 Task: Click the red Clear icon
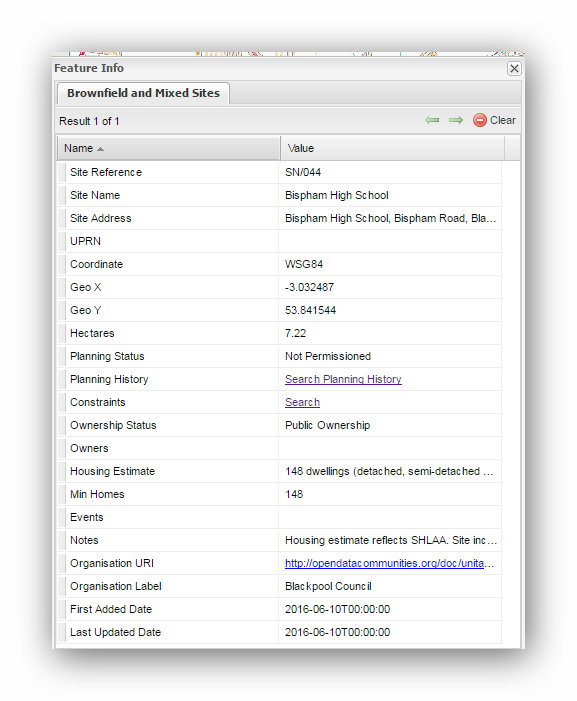(x=480, y=120)
